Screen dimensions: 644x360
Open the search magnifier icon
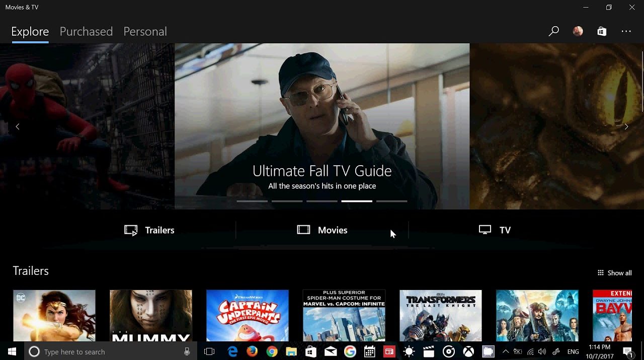click(553, 31)
